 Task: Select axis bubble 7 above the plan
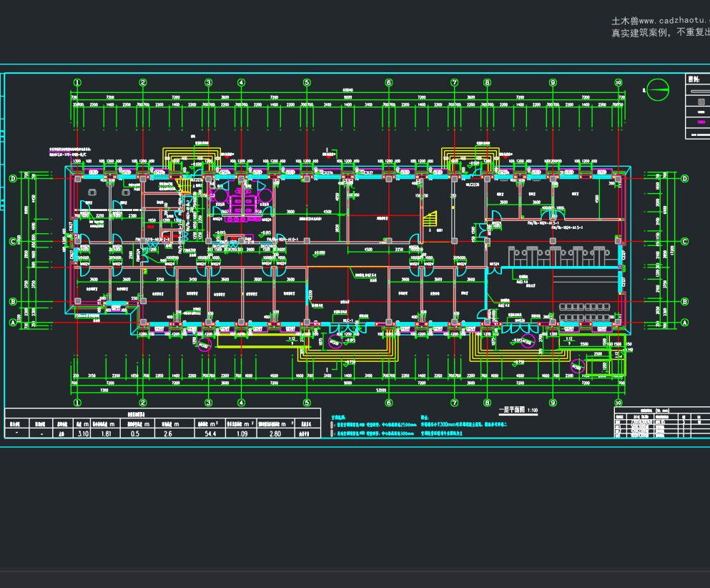[x=455, y=82]
